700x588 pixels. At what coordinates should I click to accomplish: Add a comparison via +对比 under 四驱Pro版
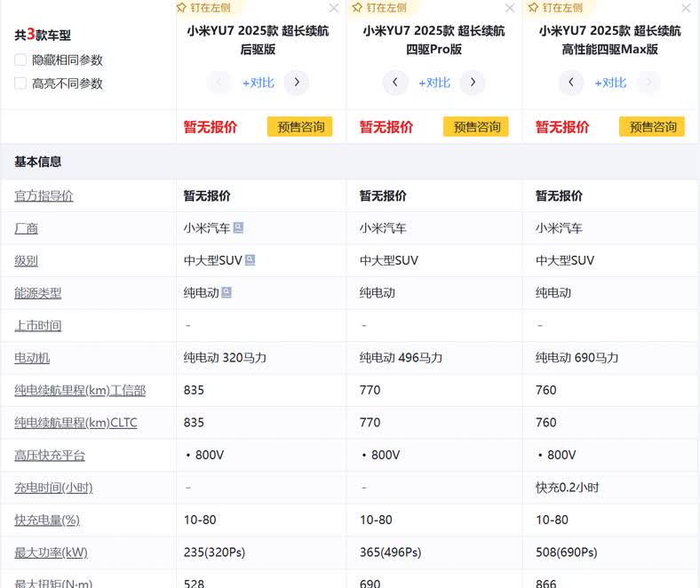point(434,83)
